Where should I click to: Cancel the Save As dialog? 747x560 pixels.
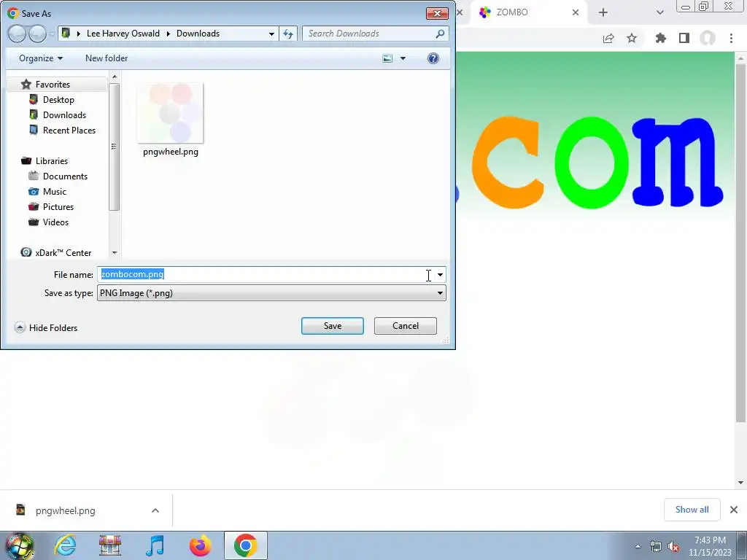tap(406, 326)
